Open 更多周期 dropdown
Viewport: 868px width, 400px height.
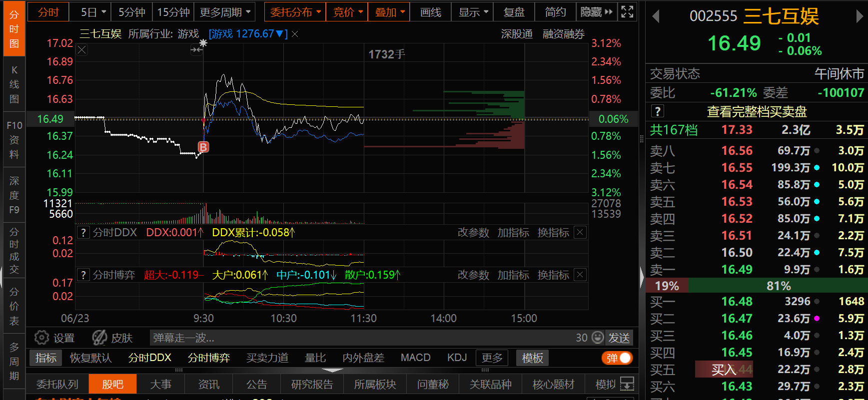[x=225, y=12]
